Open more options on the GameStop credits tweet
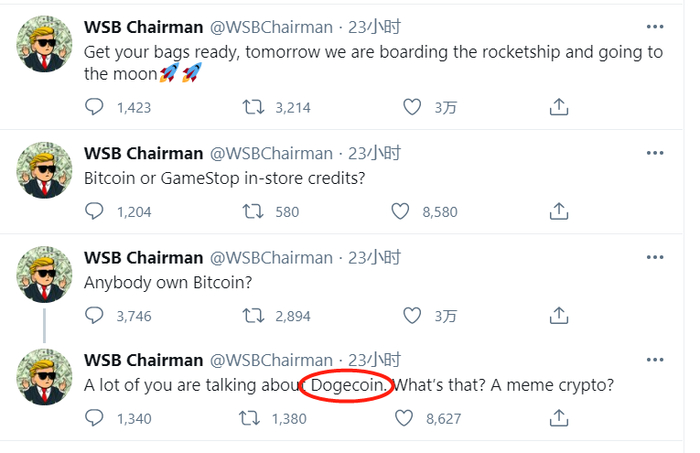 click(x=654, y=153)
